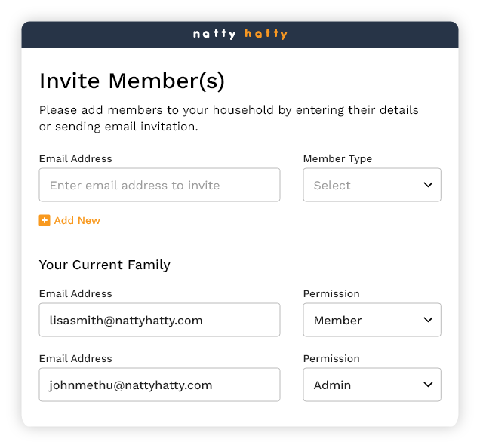This screenshot has width=480, height=448.
Task: Click the natty hatty logo in header
Action: coord(240,34)
